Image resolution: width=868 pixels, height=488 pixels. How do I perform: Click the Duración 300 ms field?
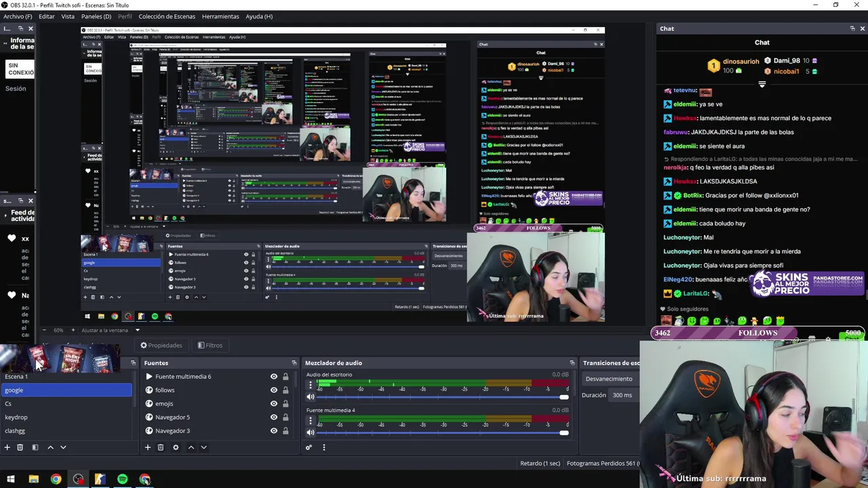625,395
